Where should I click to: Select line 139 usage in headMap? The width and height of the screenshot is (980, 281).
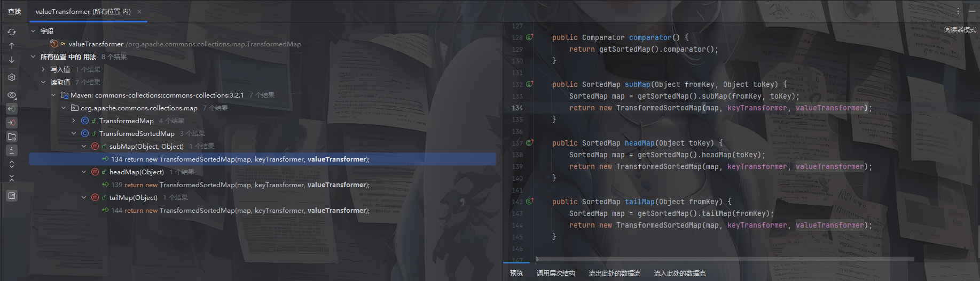click(240, 185)
